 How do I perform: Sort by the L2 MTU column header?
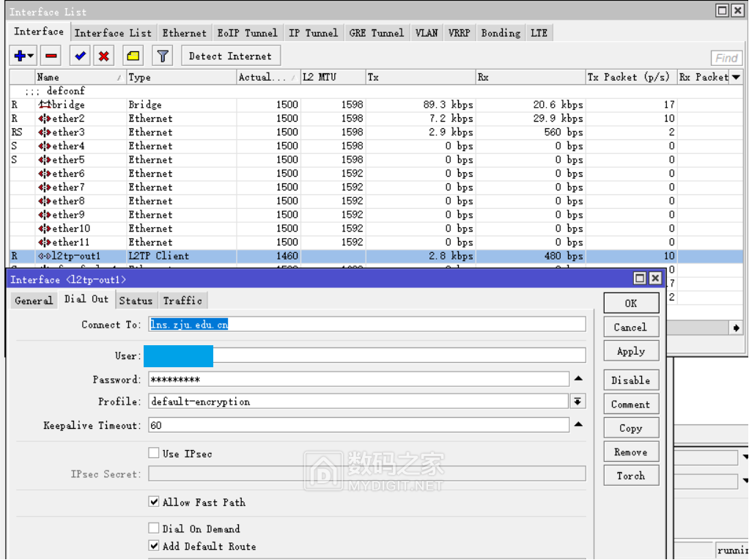[333, 77]
